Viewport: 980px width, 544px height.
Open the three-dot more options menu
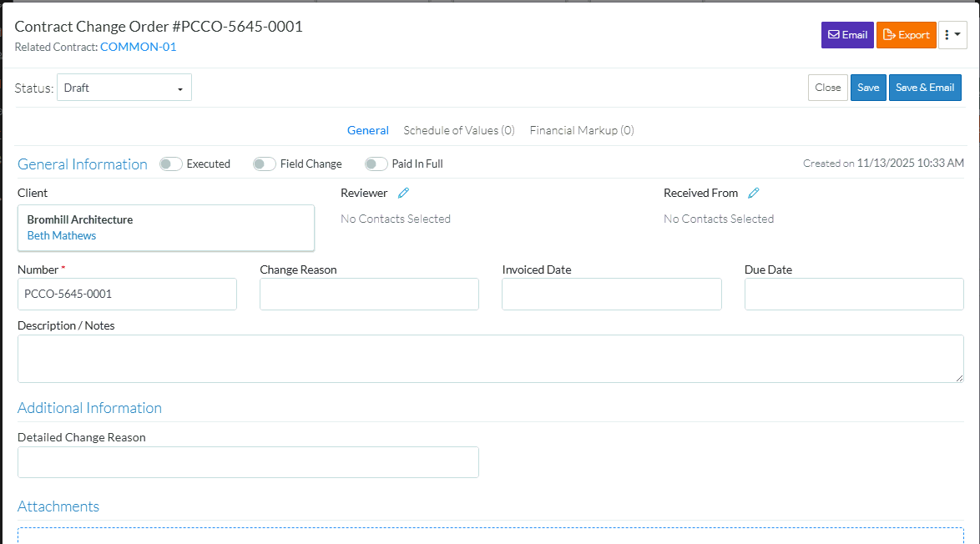(952, 35)
